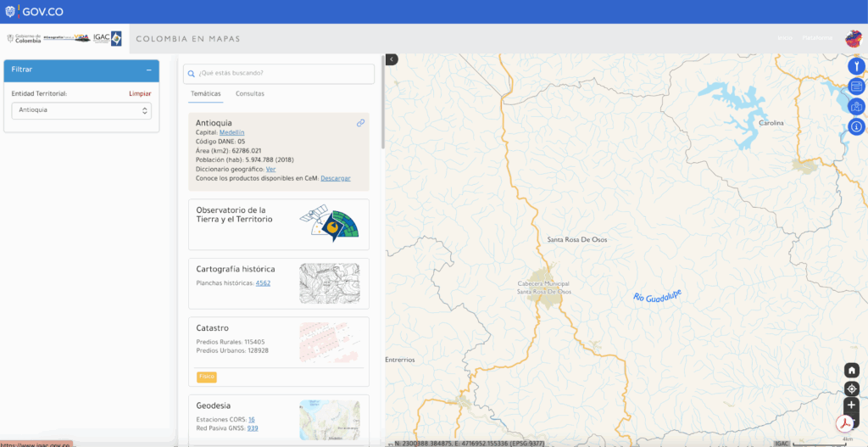
Task: Open the blue information circle icon
Action: coord(856,127)
